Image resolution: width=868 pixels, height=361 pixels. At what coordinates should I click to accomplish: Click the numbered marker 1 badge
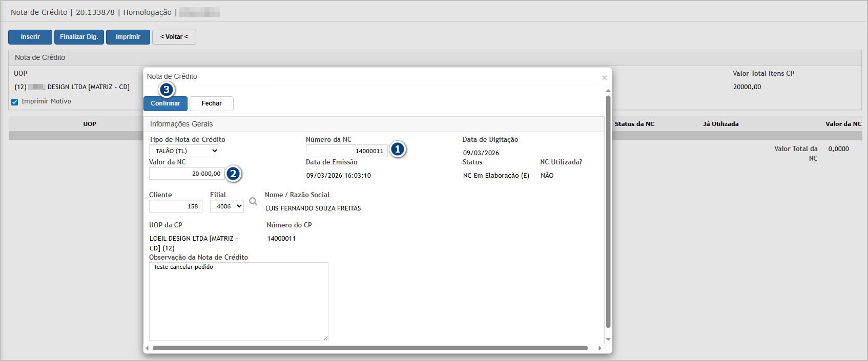[x=398, y=149]
